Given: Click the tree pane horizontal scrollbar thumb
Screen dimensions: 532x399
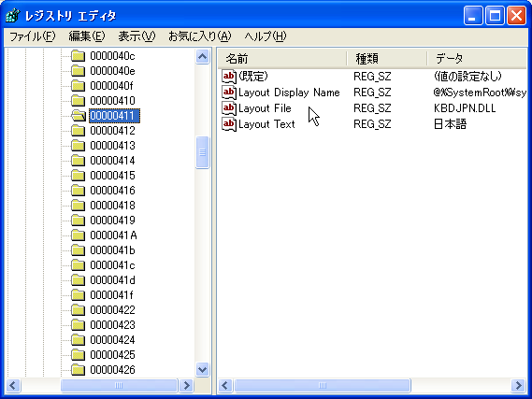Looking at the screenshot, I should 119,385.
